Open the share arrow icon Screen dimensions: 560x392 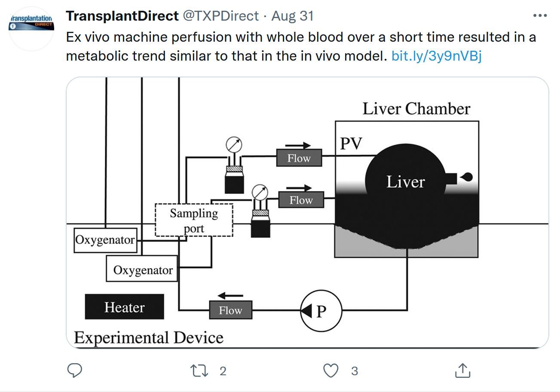coord(462,370)
